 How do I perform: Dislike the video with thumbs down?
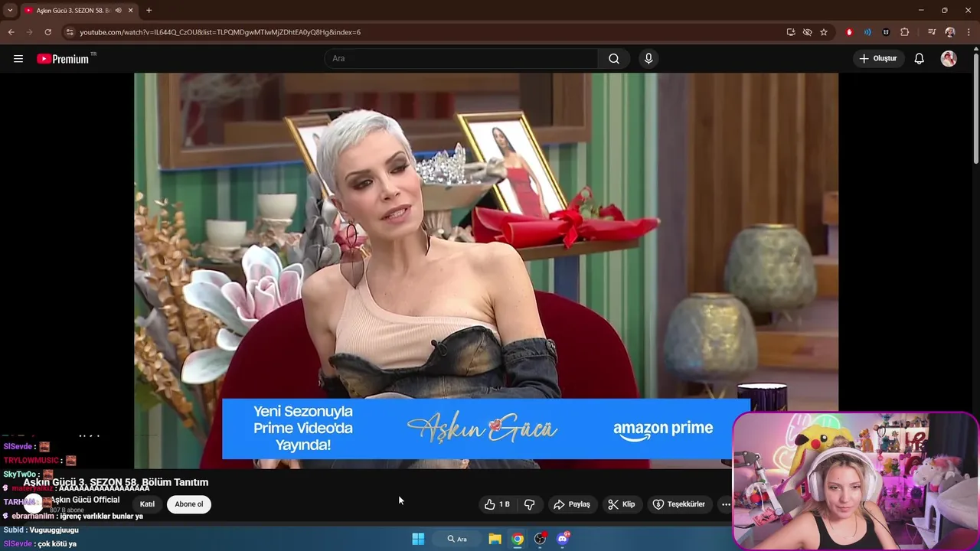pyautogui.click(x=530, y=504)
